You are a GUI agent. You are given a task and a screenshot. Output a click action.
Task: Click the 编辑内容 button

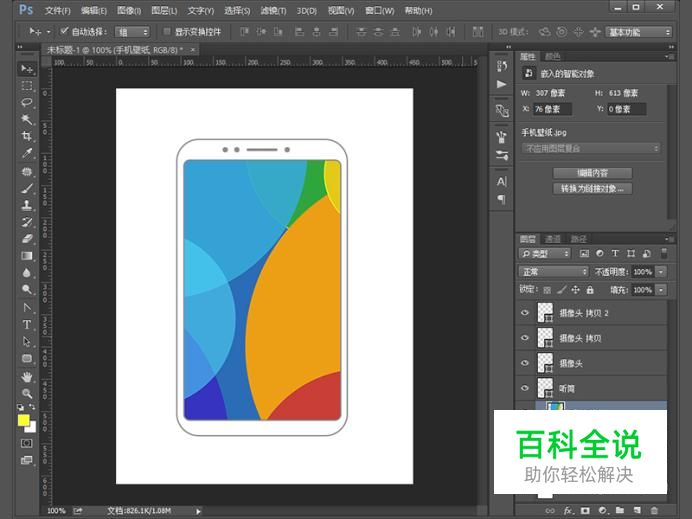(x=592, y=173)
